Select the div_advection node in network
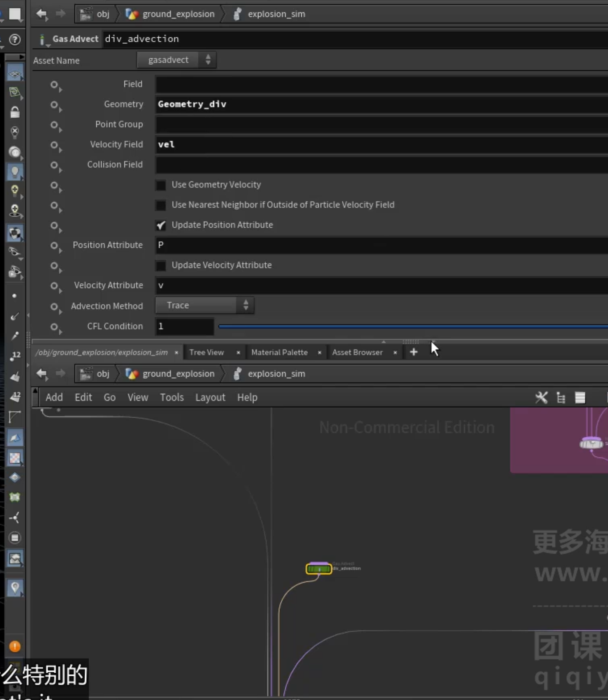The height and width of the screenshot is (700, 608). (x=319, y=569)
